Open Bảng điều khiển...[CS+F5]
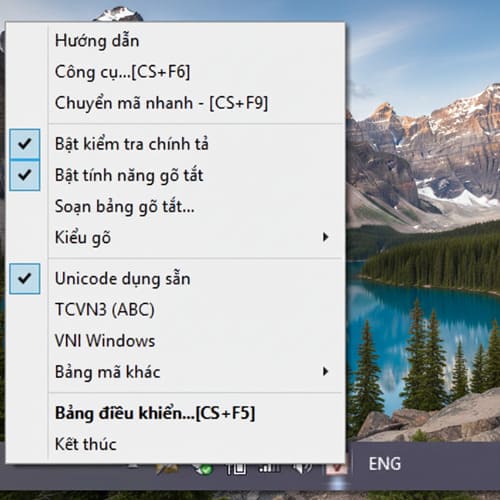 [x=176, y=413]
